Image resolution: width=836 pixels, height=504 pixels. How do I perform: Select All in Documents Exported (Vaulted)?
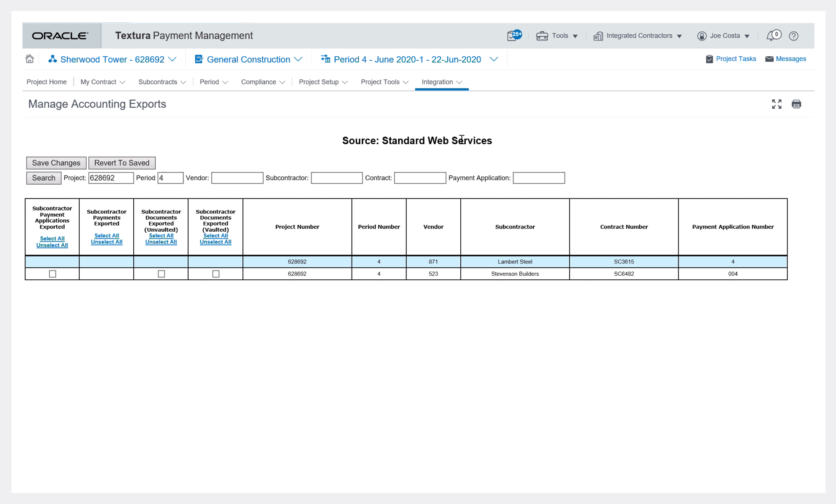coord(216,236)
